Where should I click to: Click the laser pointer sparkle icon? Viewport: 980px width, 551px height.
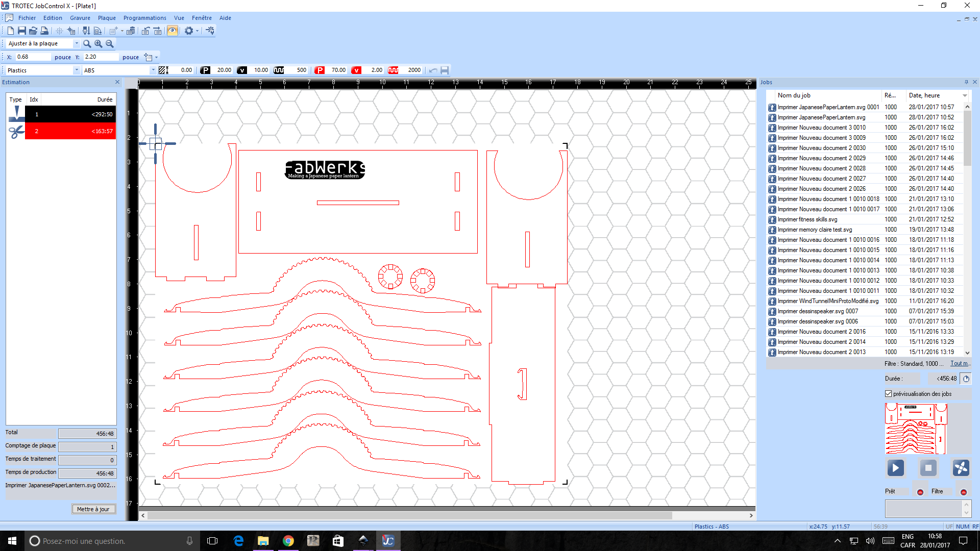[x=210, y=31]
